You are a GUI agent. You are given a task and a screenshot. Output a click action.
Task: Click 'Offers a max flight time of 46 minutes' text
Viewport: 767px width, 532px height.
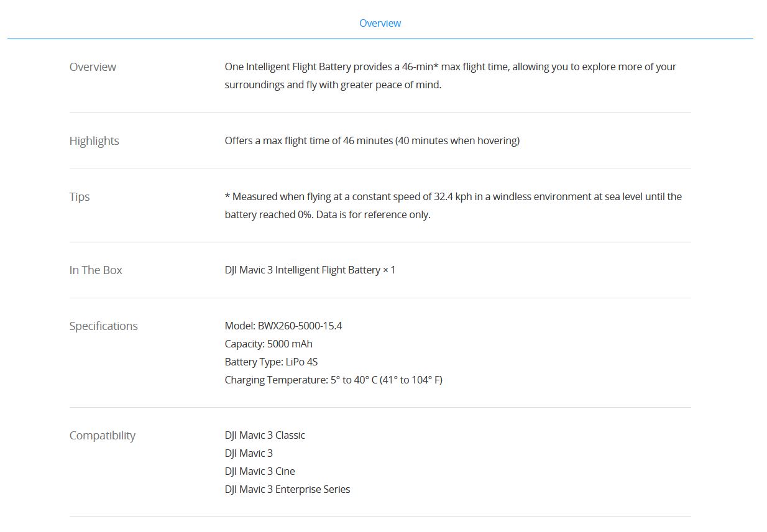pyautogui.click(x=372, y=140)
